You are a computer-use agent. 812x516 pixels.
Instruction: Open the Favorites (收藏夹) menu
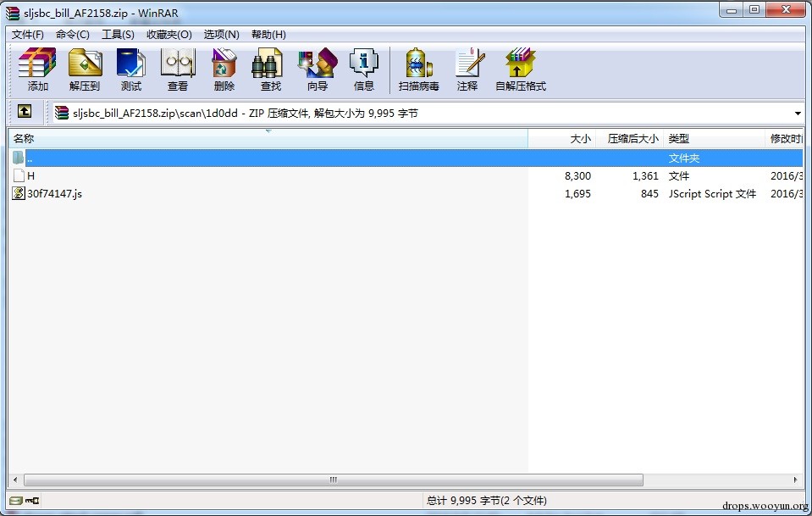[168, 34]
